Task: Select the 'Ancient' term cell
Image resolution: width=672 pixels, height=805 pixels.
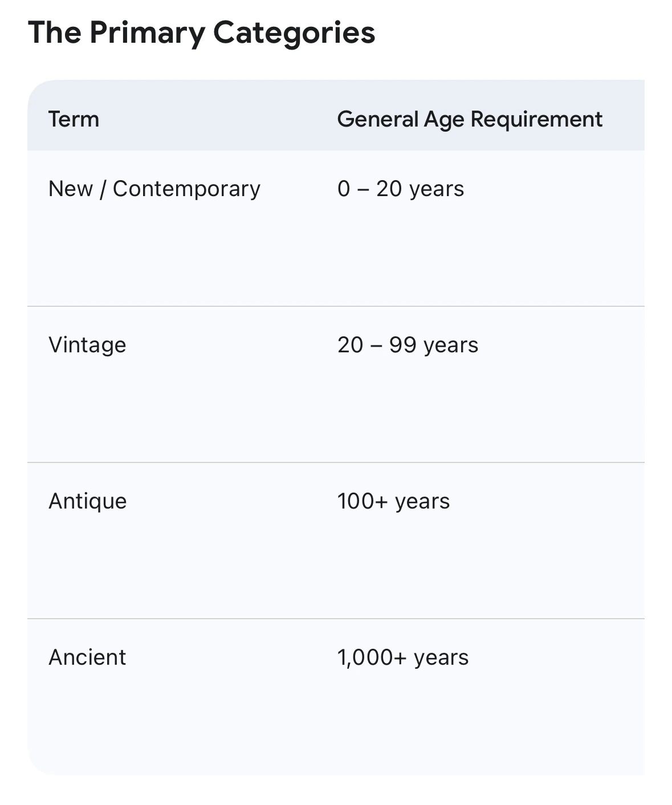Action: click(87, 657)
